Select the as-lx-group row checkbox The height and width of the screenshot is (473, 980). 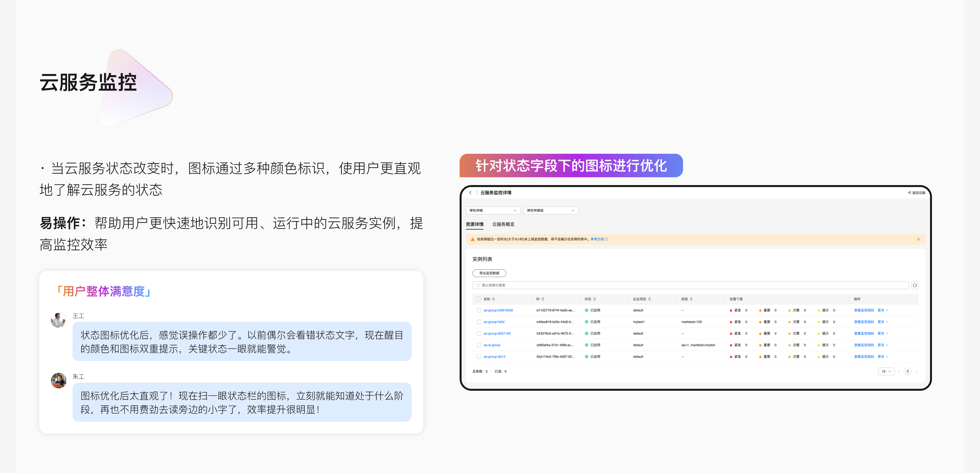pos(478,345)
